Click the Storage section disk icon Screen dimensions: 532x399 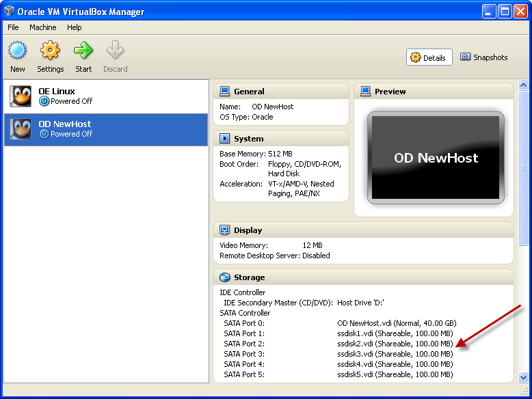[x=224, y=277]
